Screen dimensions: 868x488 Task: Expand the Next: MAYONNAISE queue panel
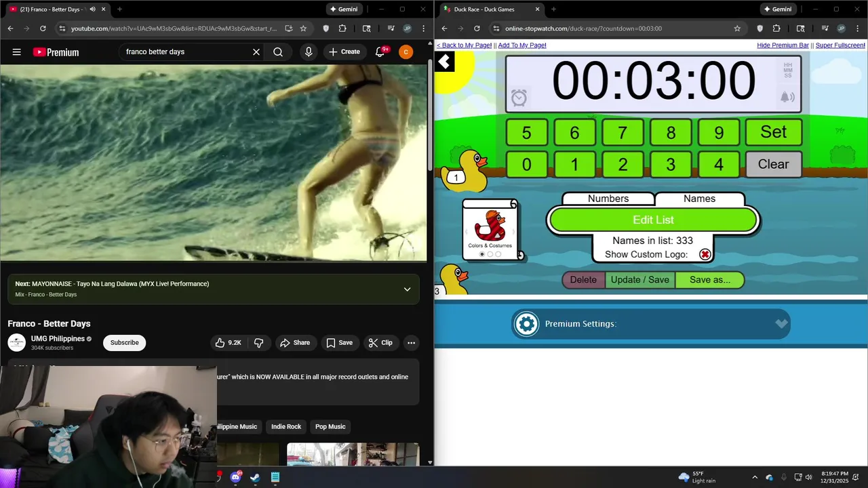[407, 289]
